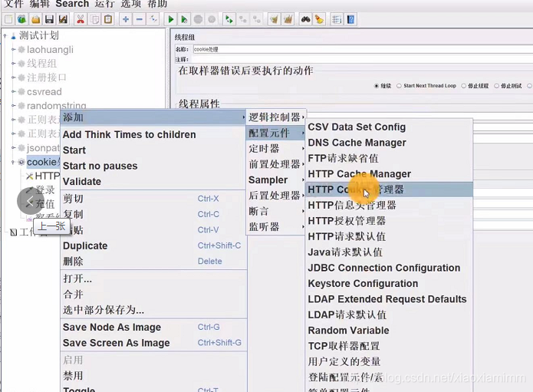Image resolution: width=533 pixels, height=392 pixels.
Task: Open the 监听器 submenu
Action: point(275,227)
